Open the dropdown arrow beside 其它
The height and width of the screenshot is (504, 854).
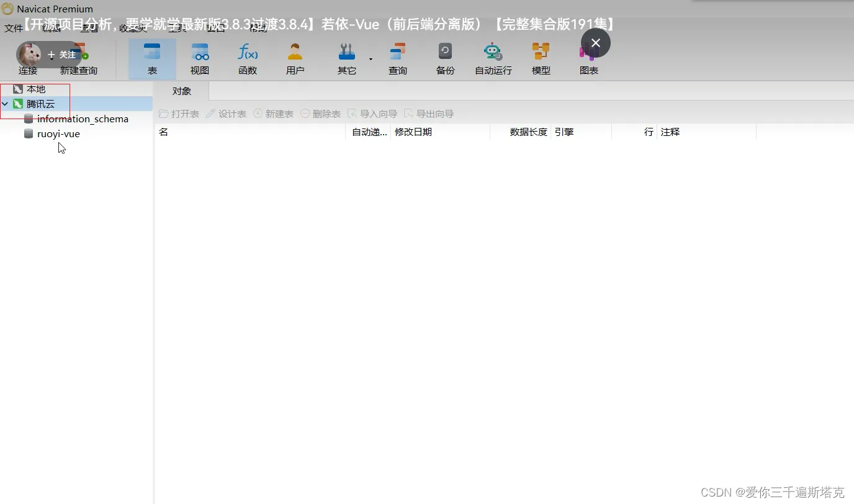tap(371, 59)
